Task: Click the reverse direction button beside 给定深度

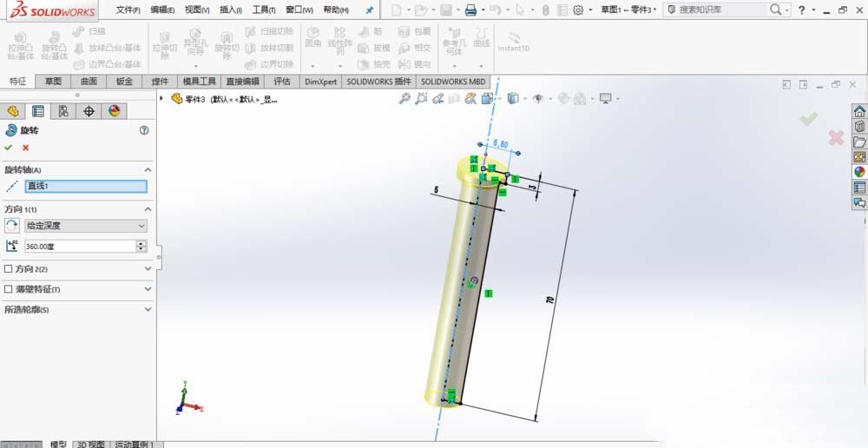Action: [11, 226]
